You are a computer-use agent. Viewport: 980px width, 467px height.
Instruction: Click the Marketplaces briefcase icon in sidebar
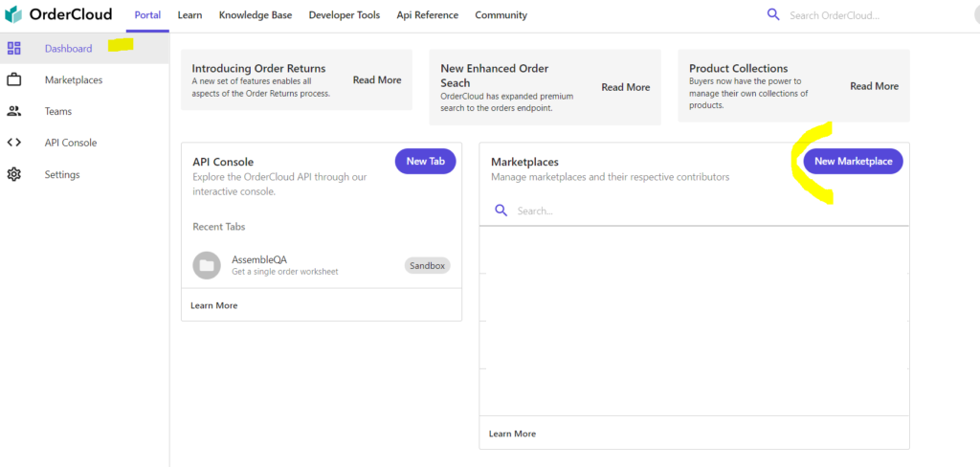point(13,80)
